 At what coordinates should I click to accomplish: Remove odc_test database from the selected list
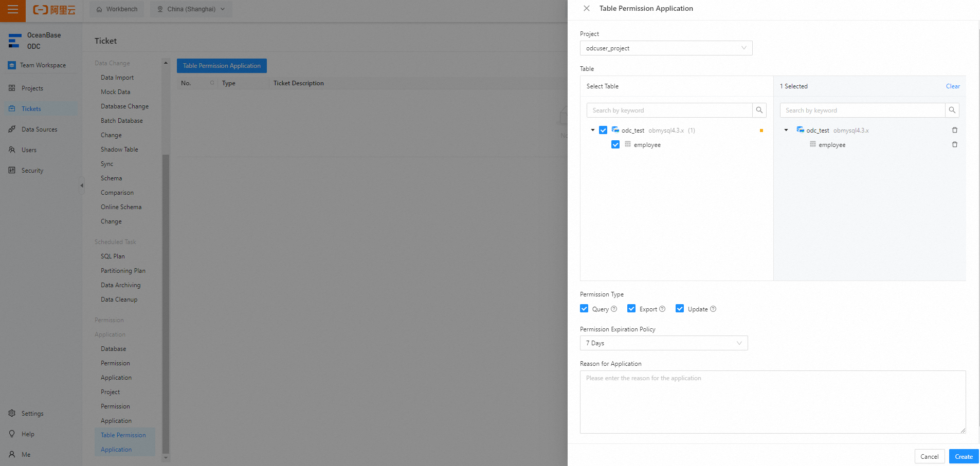point(955,131)
